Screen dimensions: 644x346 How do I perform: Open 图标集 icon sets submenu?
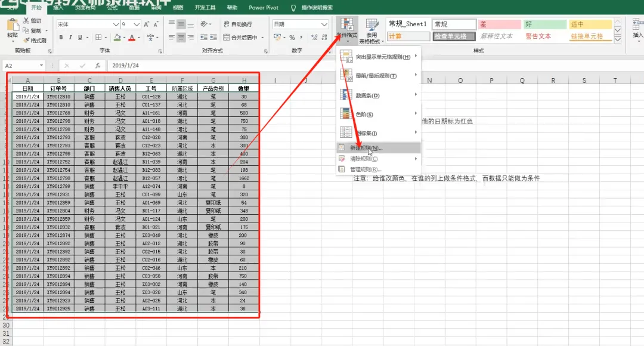[x=378, y=132]
